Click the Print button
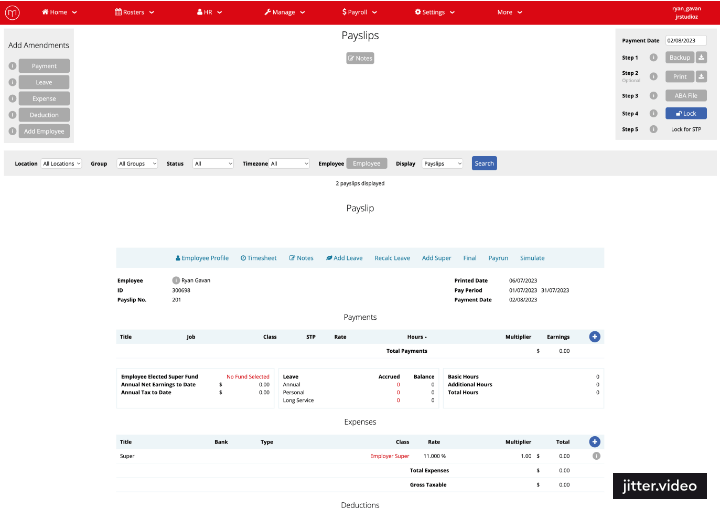720x512 pixels. click(680, 76)
